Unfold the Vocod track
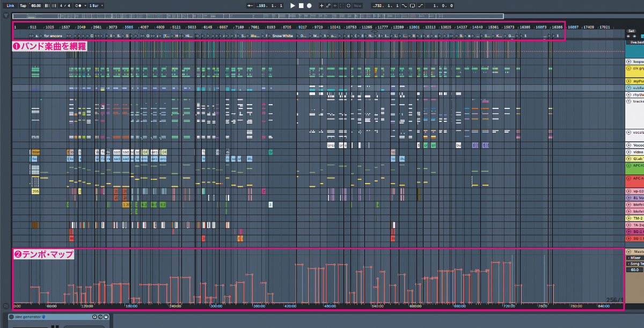The image size is (644, 328). coord(629,145)
